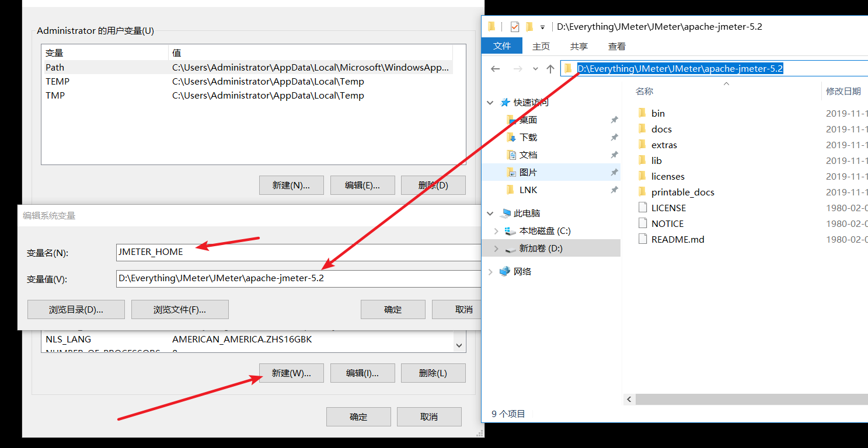868x448 pixels.
Task: Expand the 网络 tree node
Action: tap(490, 272)
